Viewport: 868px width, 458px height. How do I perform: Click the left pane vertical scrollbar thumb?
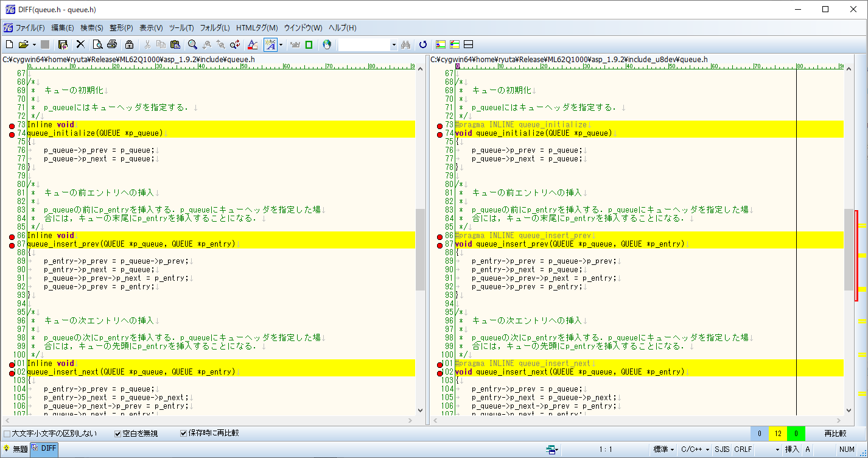coord(420,250)
